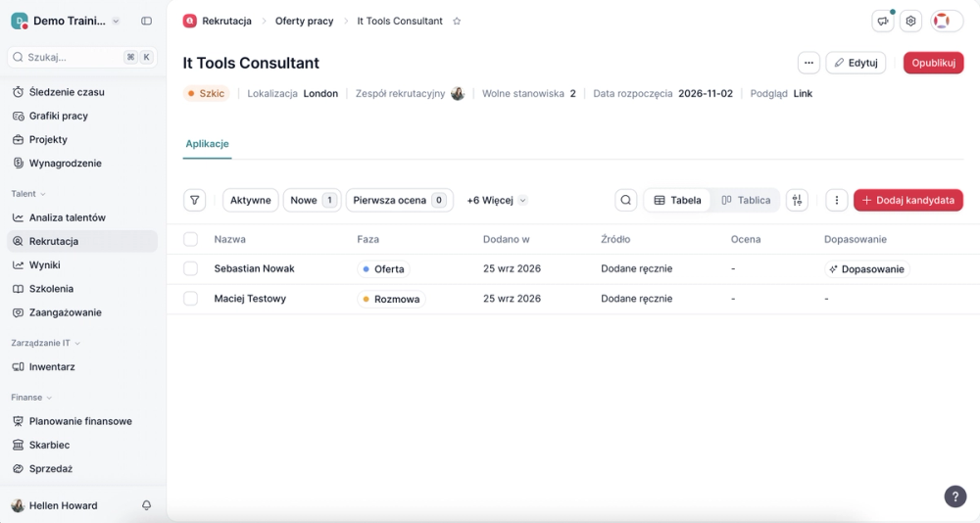The width and height of the screenshot is (980, 523).
Task: Collapse the Finanse sidebar section
Action: point(31,398)
